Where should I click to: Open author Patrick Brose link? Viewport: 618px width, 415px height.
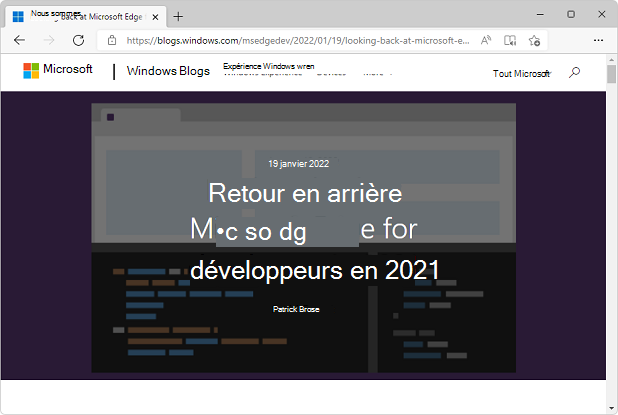pos(296,309)
